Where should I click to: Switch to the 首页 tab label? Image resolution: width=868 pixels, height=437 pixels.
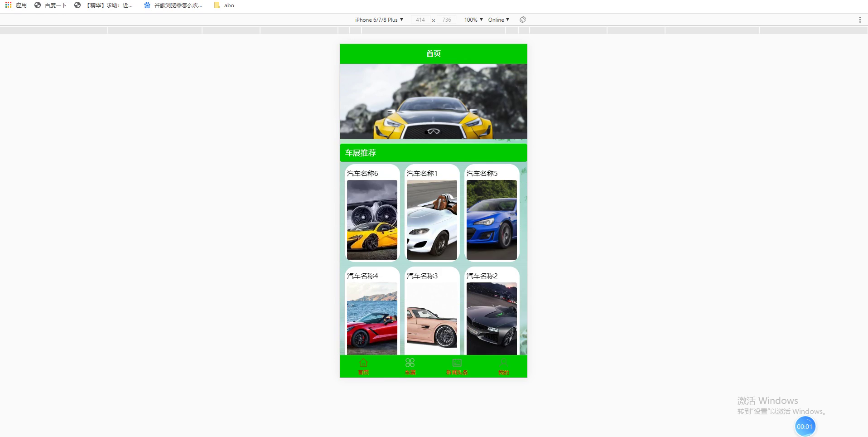coord(363,372)
